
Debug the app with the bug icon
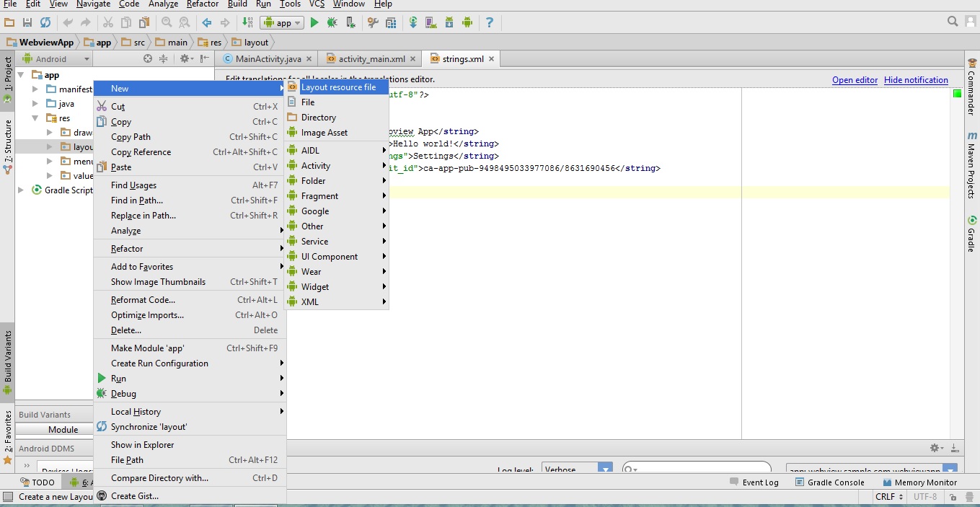pos(332,22)
